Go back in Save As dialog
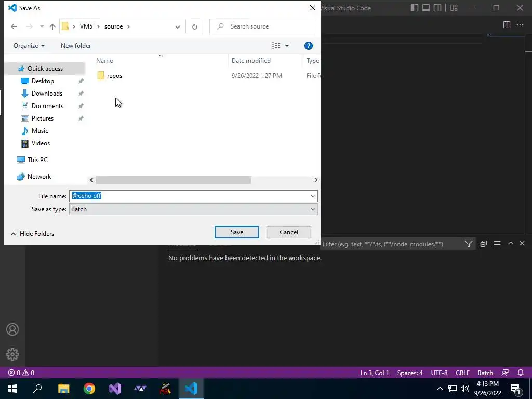Viewport: 532px width, 399px height. (14, 26)
